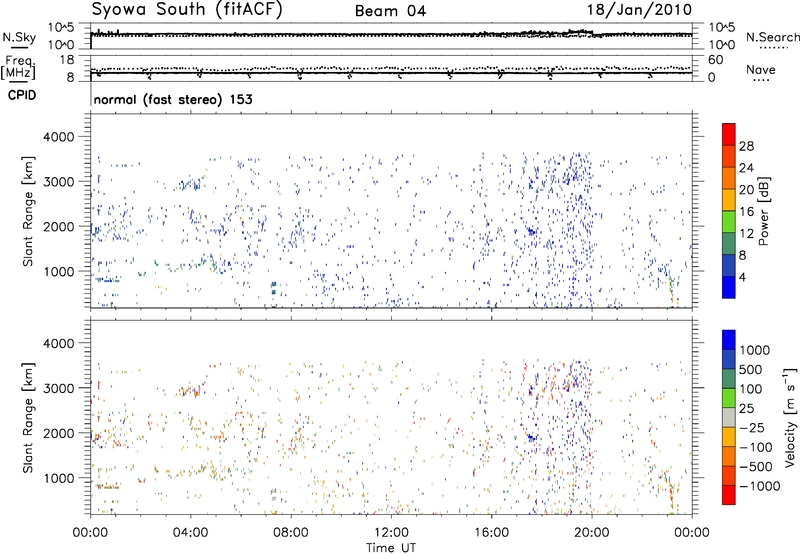Click the frequency trace in the Freq. panel
Viewport: 800px width, 554px height.
391,73
